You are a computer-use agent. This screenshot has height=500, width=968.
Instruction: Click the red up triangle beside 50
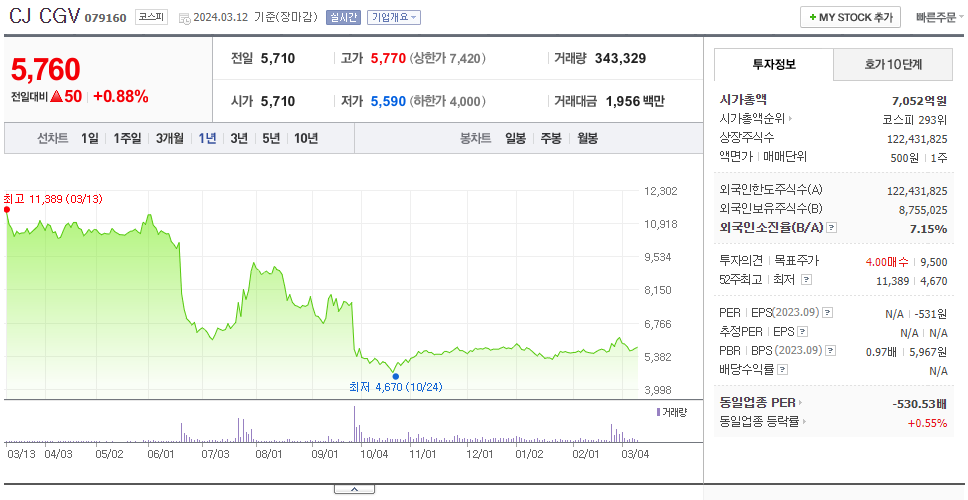[x=56, y=97]
